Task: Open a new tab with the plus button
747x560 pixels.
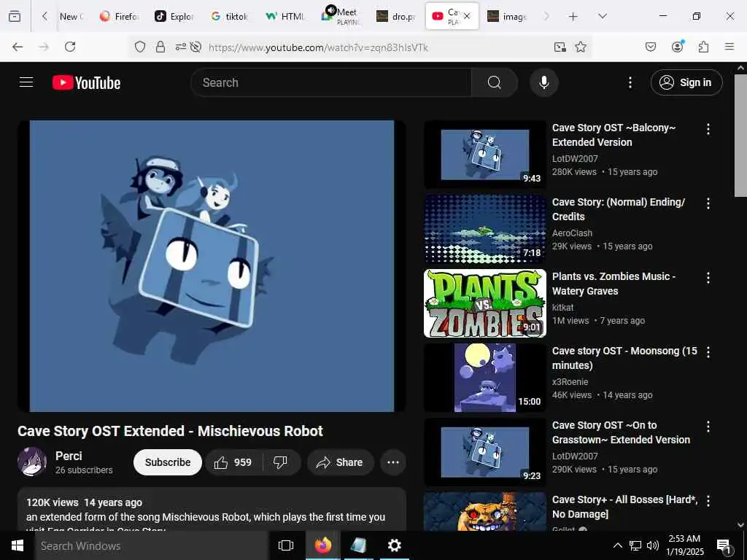Action: click(573, 16)
